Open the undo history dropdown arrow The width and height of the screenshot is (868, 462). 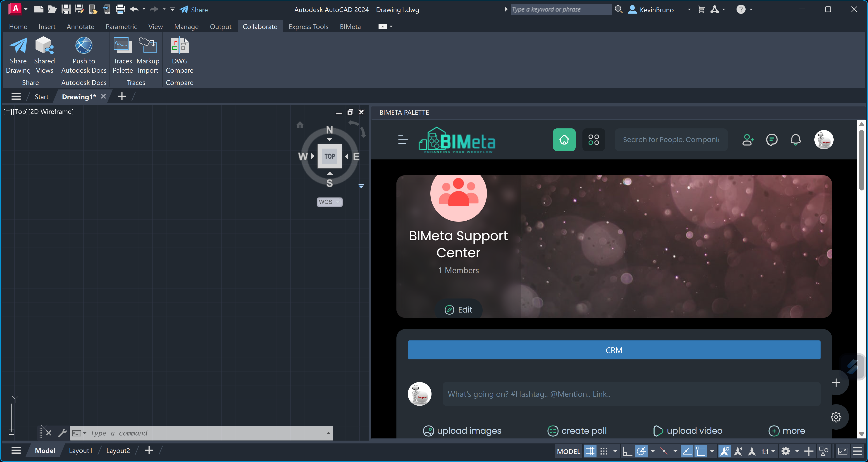tap(144, 9)
